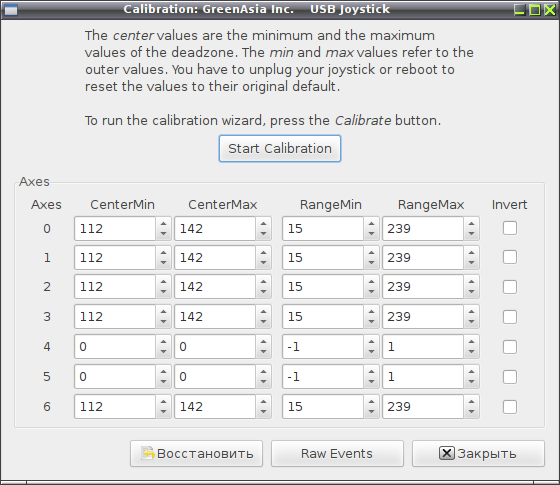
Task: Increase RangeMin of axis 3 with up arrow
Action: [371, 312]
